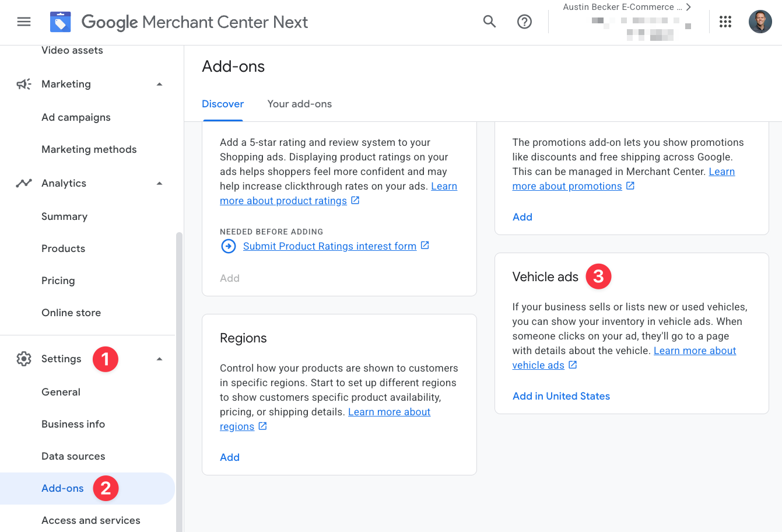
Task: Open the Analytics Products page
Action: pyautogui.click(x=64, y=249)
